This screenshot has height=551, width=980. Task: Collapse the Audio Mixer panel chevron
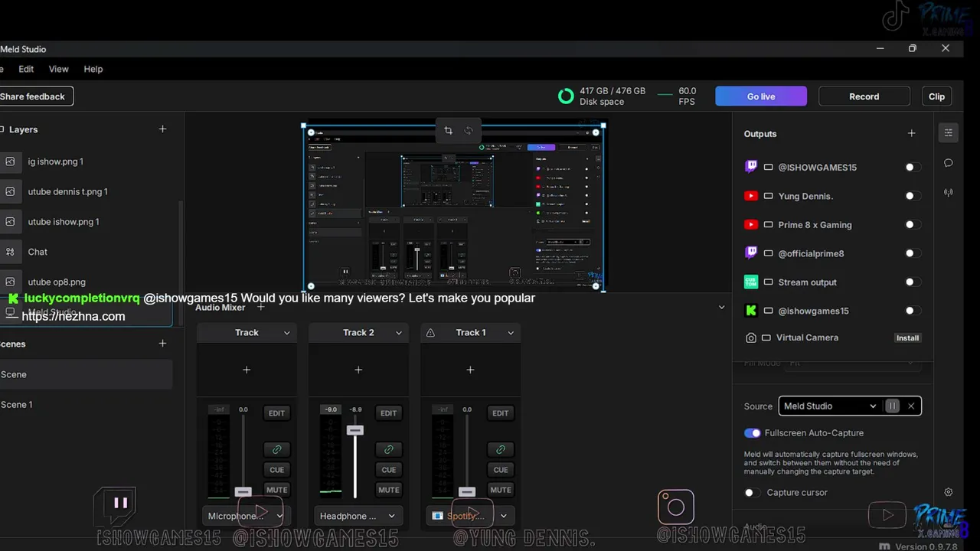coord(721,307)
